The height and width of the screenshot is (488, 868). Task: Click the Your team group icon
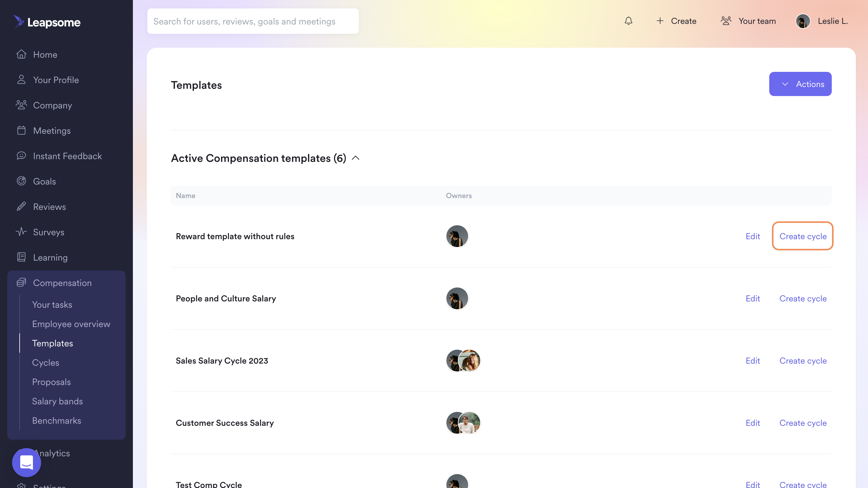pyautogui.click(x=726, y=21)
